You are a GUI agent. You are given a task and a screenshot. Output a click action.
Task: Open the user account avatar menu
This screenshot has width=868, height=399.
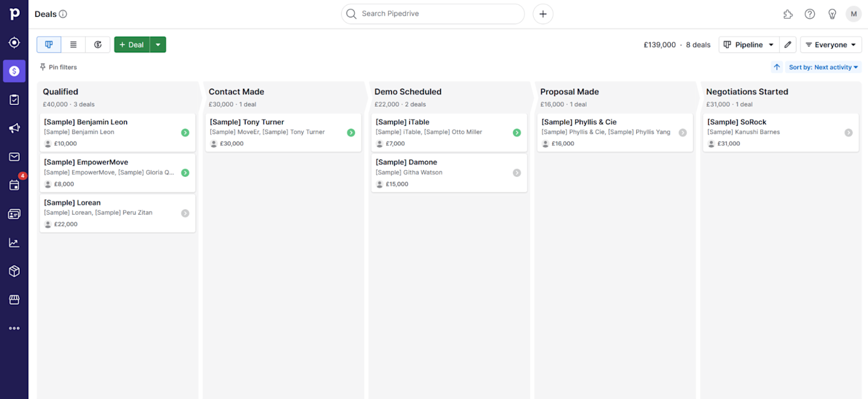click(x=854, y=14)
